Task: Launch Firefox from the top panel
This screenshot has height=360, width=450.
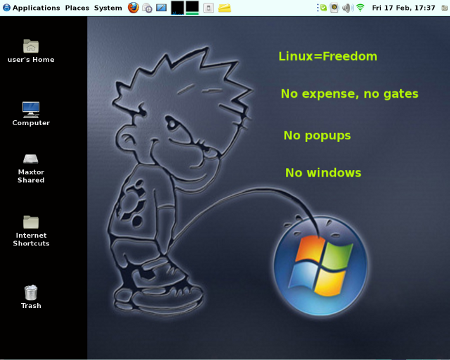Action: tap(133, 7)
